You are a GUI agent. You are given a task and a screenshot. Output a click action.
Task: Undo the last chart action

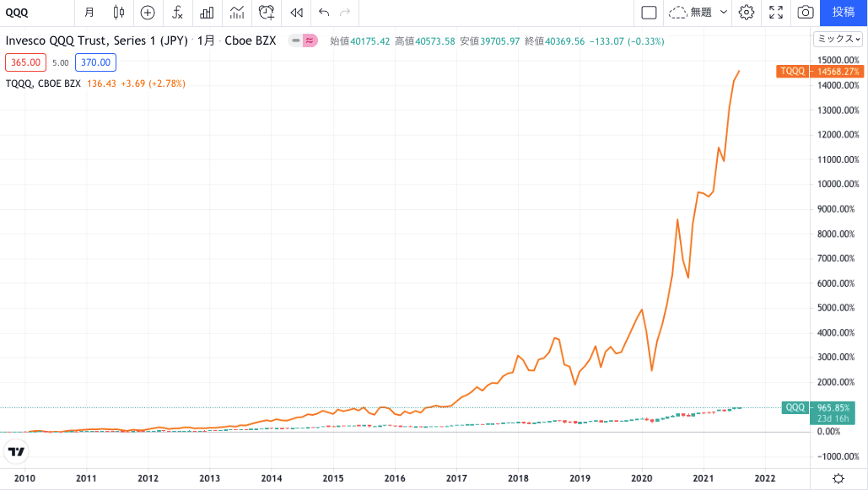pos(324,12)
